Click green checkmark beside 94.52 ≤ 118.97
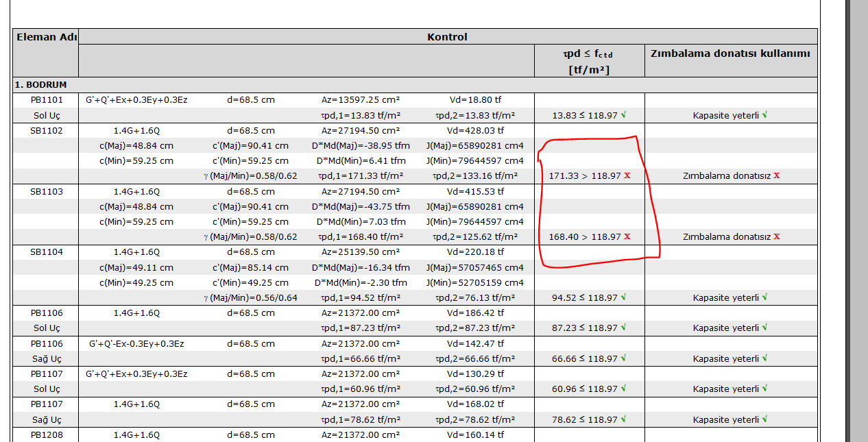868x442 pixels. tap(623, 297)
